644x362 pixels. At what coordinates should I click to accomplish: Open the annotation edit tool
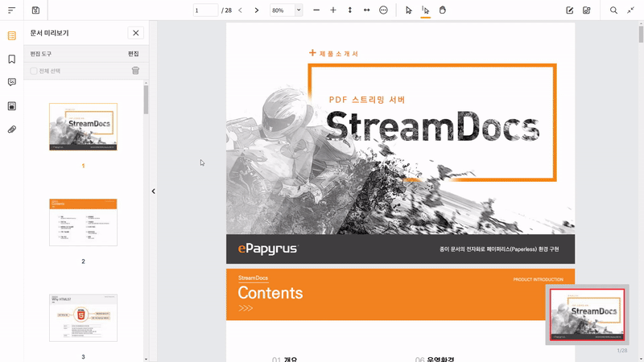tap(570, 10)
